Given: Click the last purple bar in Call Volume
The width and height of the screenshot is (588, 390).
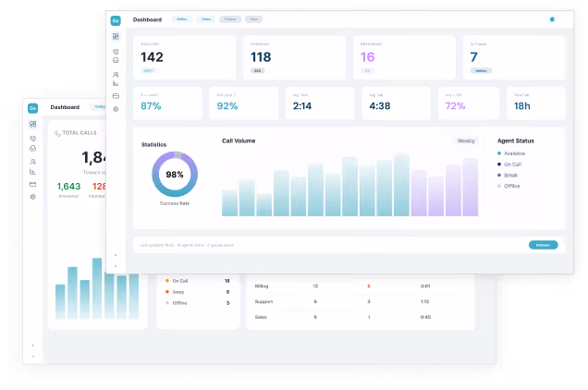Looking at the screenshot, I should pyautogui.click(x=471, y=187).
